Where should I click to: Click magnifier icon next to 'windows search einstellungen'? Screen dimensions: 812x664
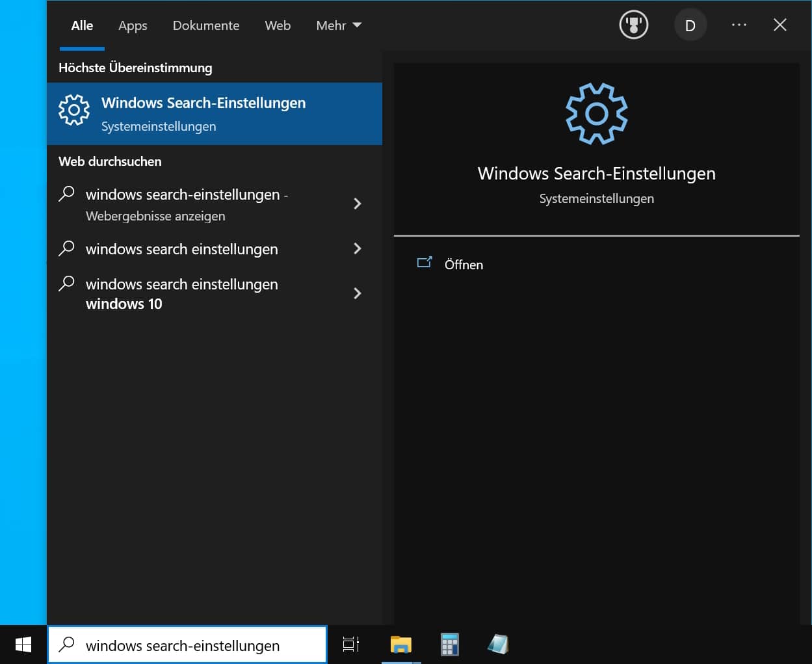click(66, 248)
